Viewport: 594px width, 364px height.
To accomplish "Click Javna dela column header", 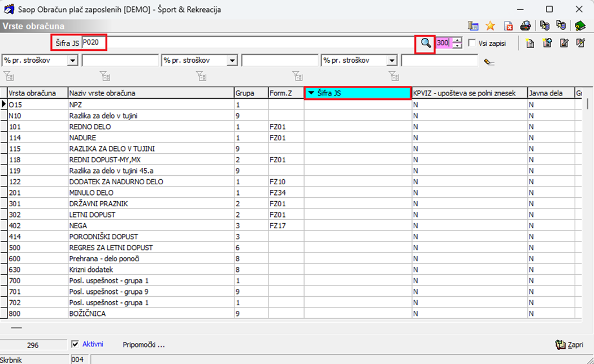I will 551,93.
